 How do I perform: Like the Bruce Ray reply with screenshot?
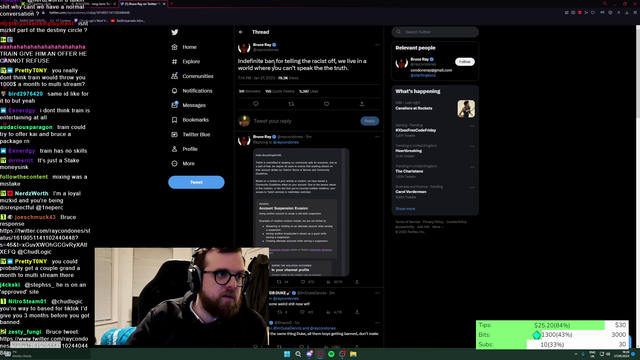[x=303, y=282]
